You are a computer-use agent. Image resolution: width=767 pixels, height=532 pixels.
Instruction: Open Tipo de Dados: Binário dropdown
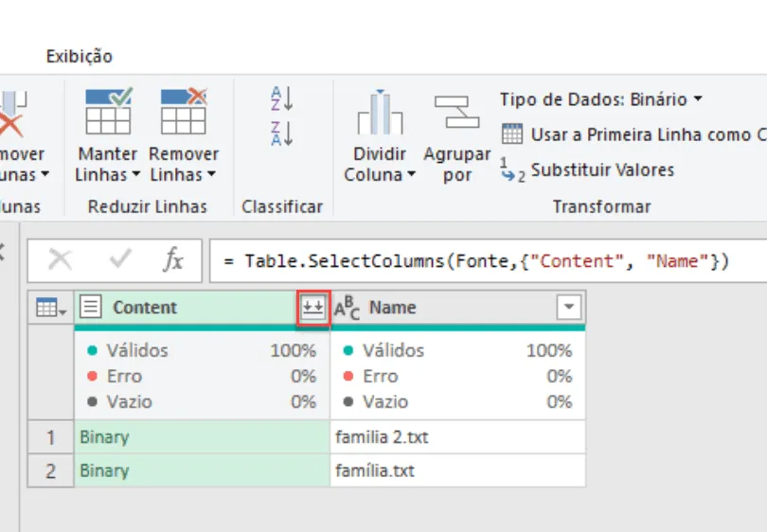tap(600, 99)
